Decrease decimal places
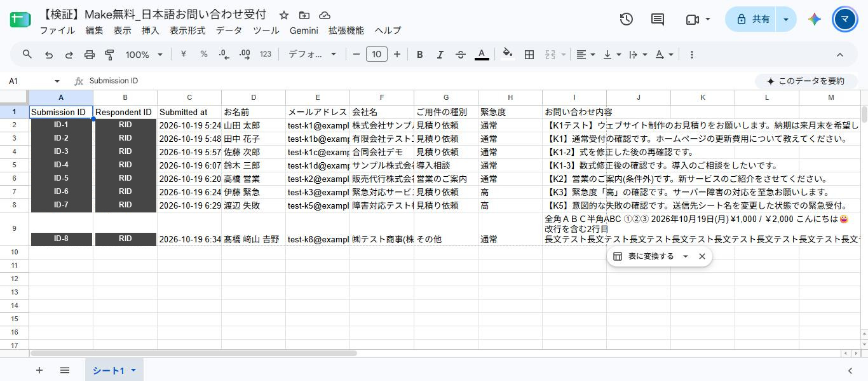 tap(224, 55)
